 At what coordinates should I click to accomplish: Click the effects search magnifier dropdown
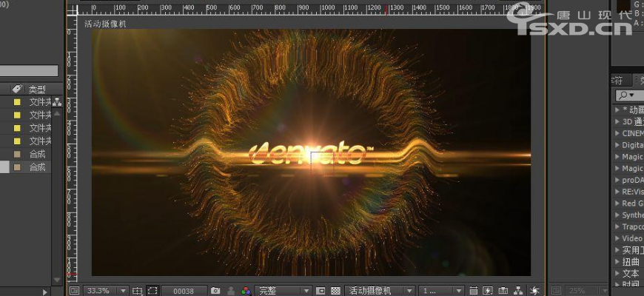[627, 95]
